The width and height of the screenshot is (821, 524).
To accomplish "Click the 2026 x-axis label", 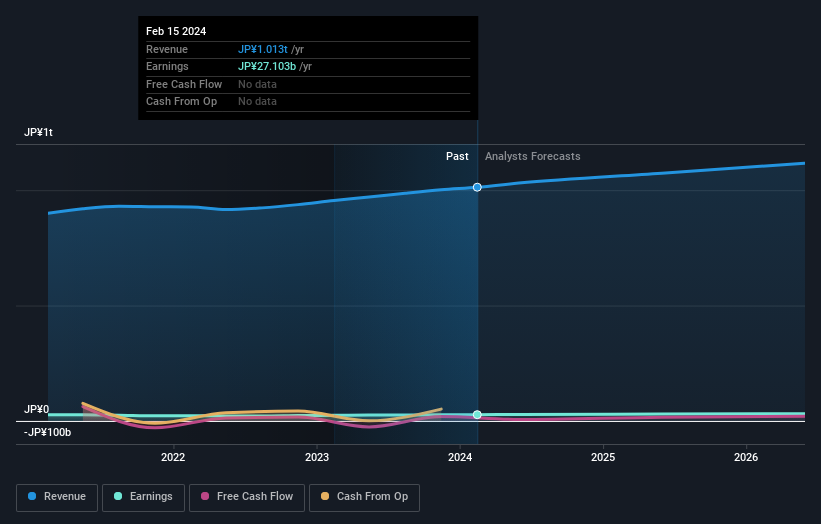I will pos(746,457).
